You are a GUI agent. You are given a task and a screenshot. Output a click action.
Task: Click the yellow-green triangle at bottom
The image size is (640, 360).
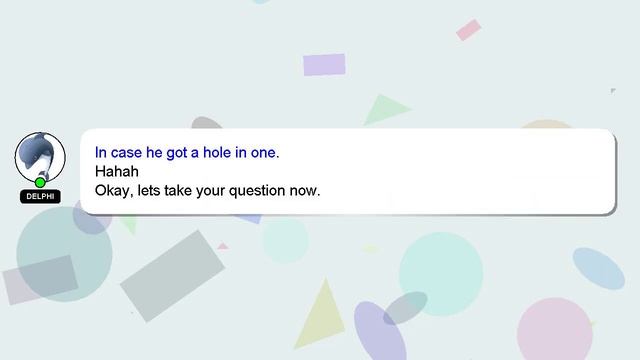320,316
